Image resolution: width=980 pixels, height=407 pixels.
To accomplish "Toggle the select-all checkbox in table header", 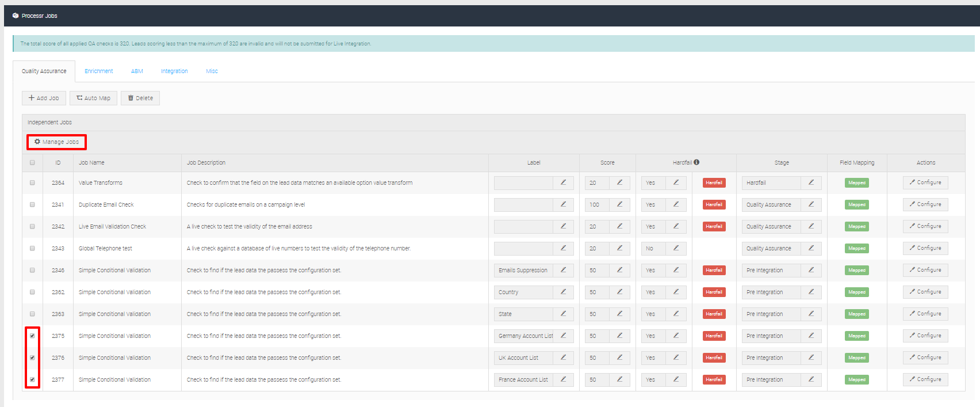I will point(32,162).
